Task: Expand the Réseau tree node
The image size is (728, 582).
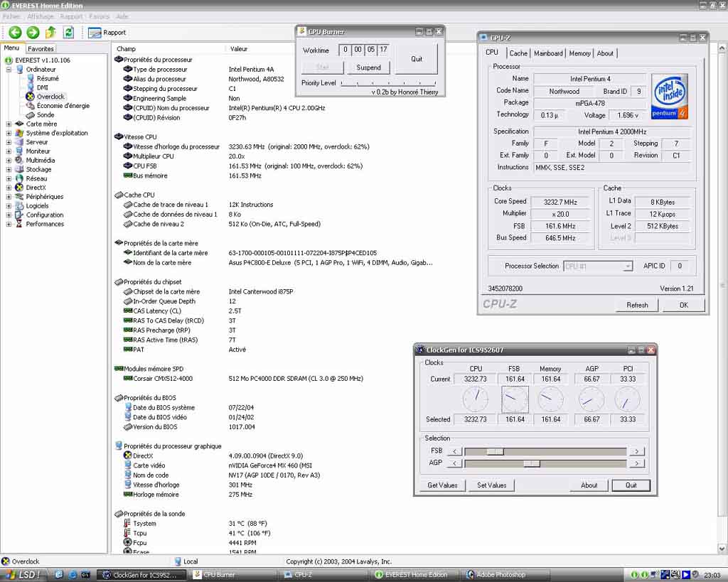Action: pyautogui.click(x=9, y=178)
